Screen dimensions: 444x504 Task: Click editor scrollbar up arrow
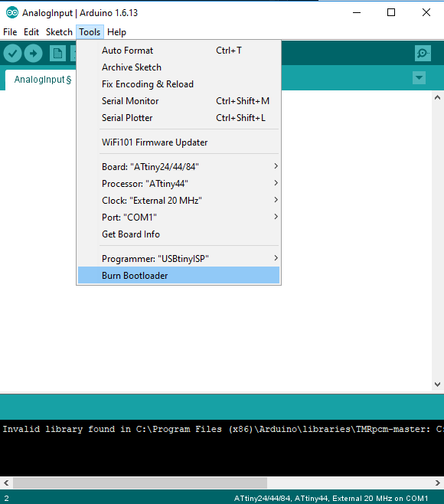(437, 98)
